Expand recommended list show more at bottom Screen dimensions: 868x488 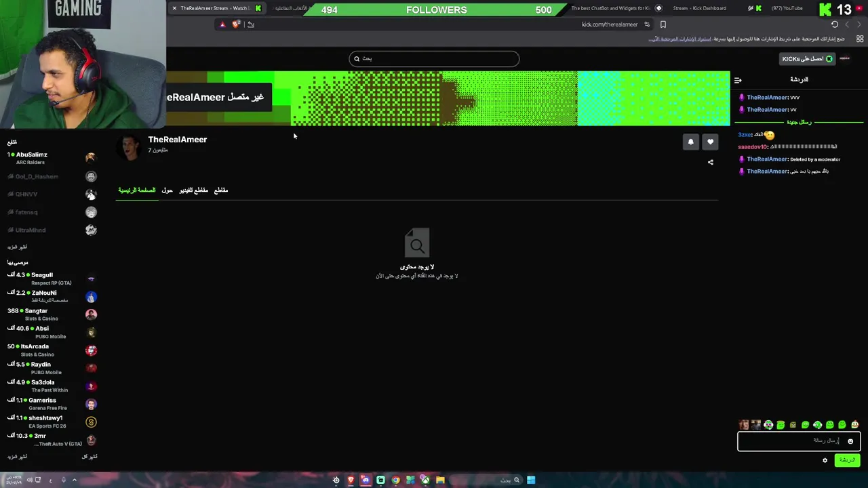point(18,457)
